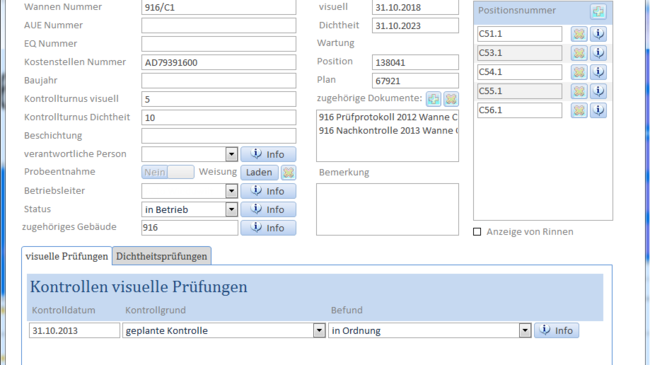Show info for position C53.1

click(x=598, y=53)
